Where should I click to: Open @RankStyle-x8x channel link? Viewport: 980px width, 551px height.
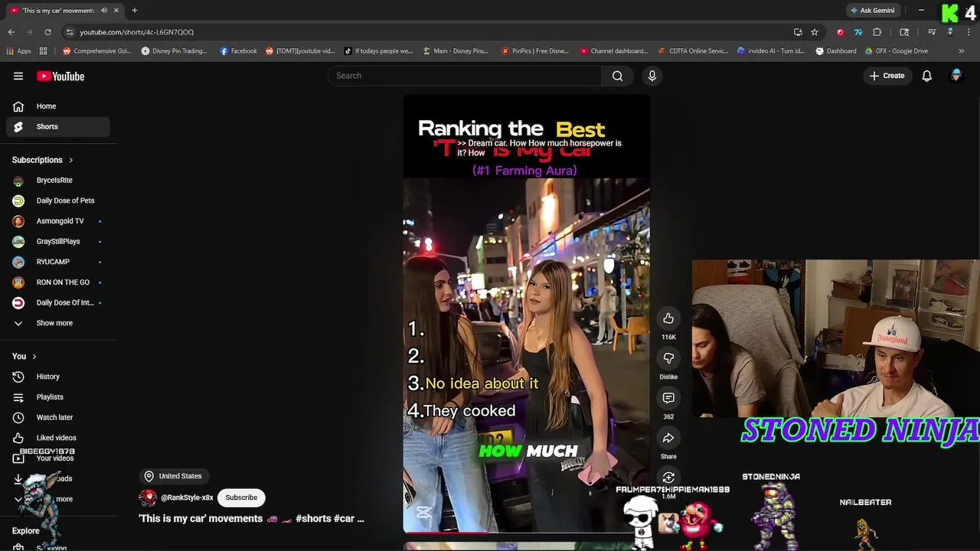click(x=187, y=497)
